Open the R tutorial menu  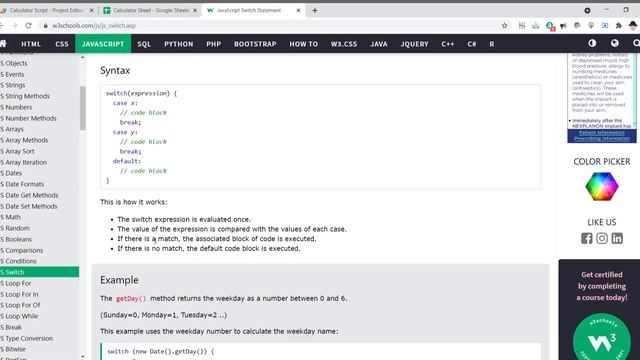tap(492, 44)
